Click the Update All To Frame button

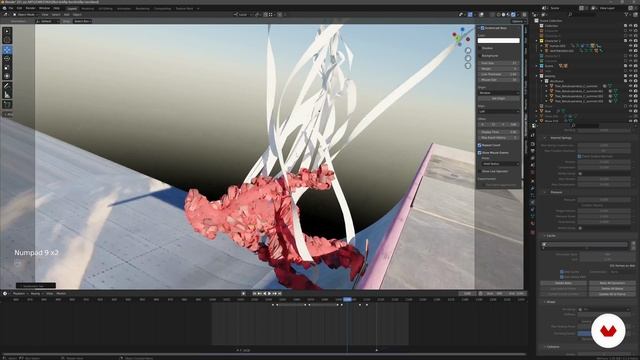[x=612, y=294]
